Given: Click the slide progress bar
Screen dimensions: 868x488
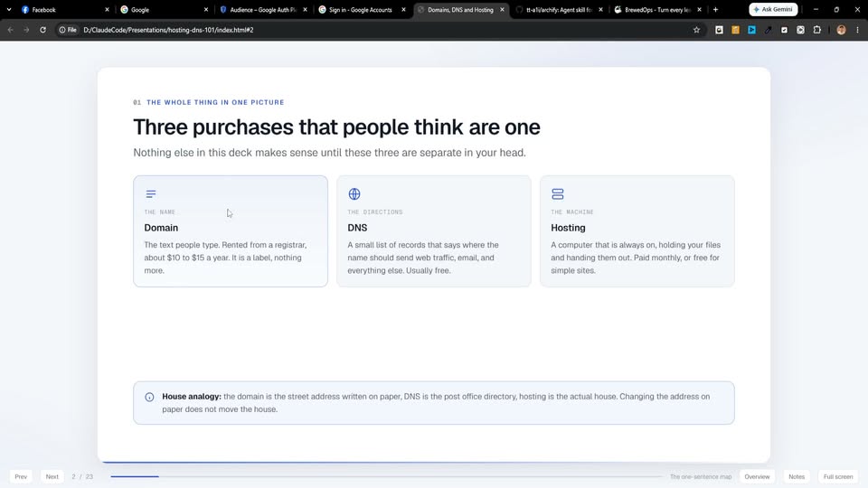Looking at the screenshot, I should tap(386, 476).
